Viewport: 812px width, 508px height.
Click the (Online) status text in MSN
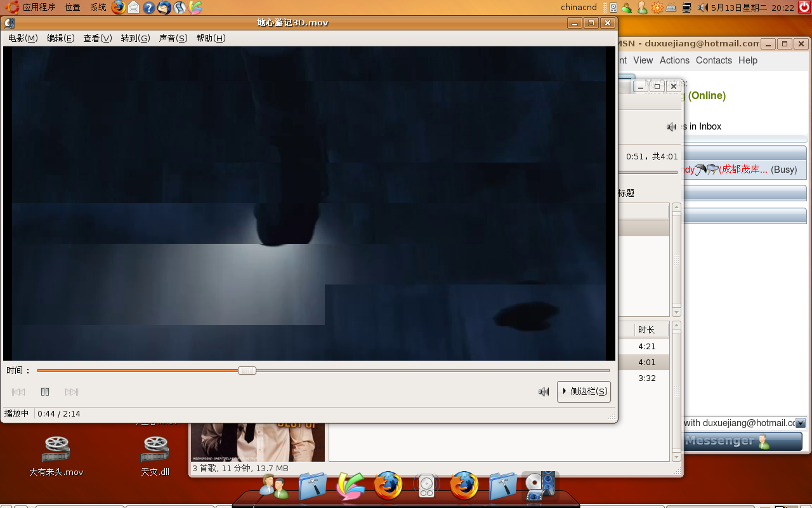(707, 95)
